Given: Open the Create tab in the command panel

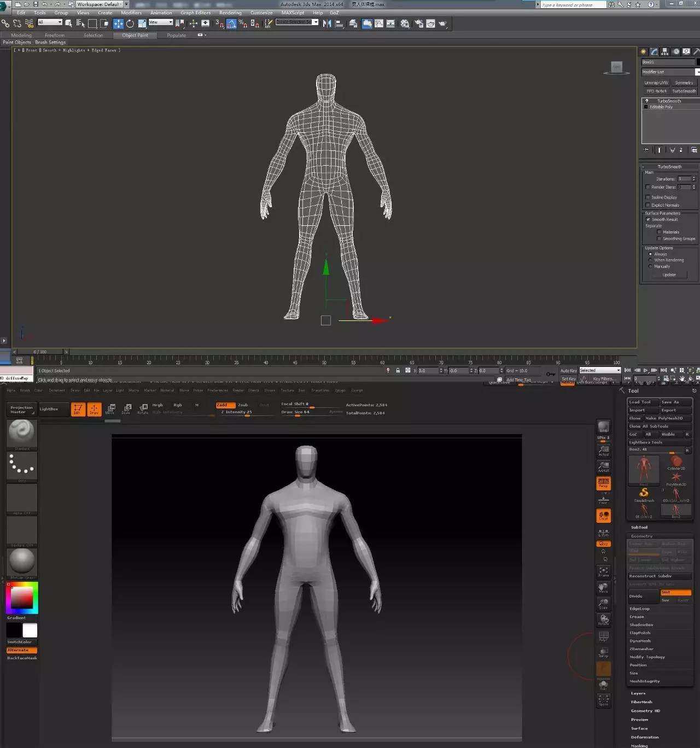Looking at the screenshot, I should coord(643,51).
